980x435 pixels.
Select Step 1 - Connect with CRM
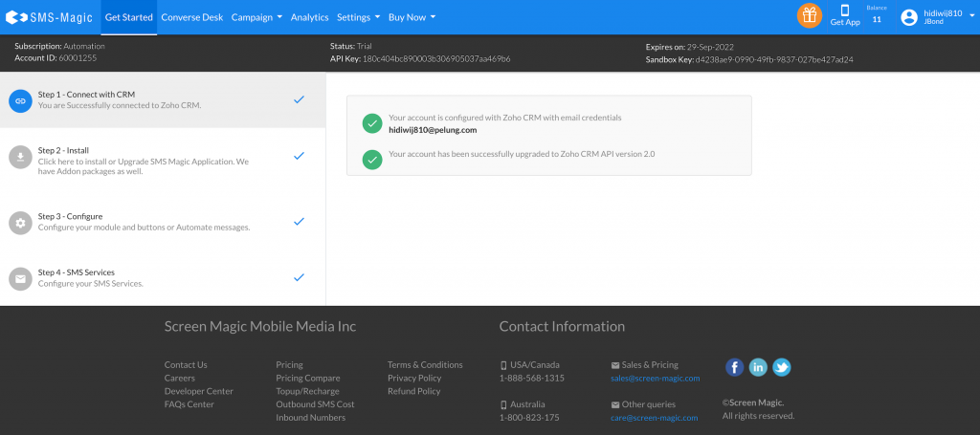click(x=163, y=99)
